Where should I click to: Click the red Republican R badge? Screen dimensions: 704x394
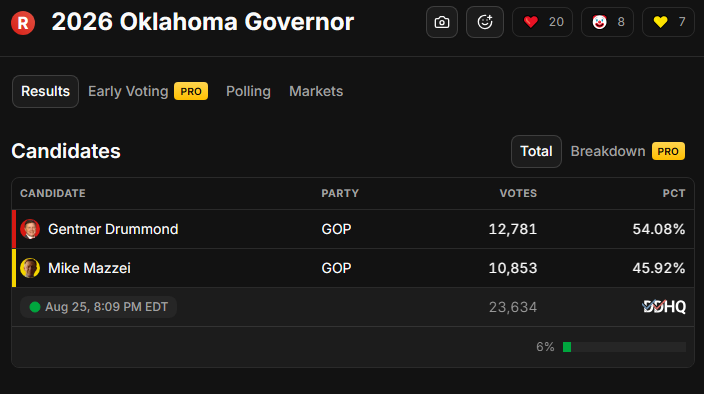(23, 22)
